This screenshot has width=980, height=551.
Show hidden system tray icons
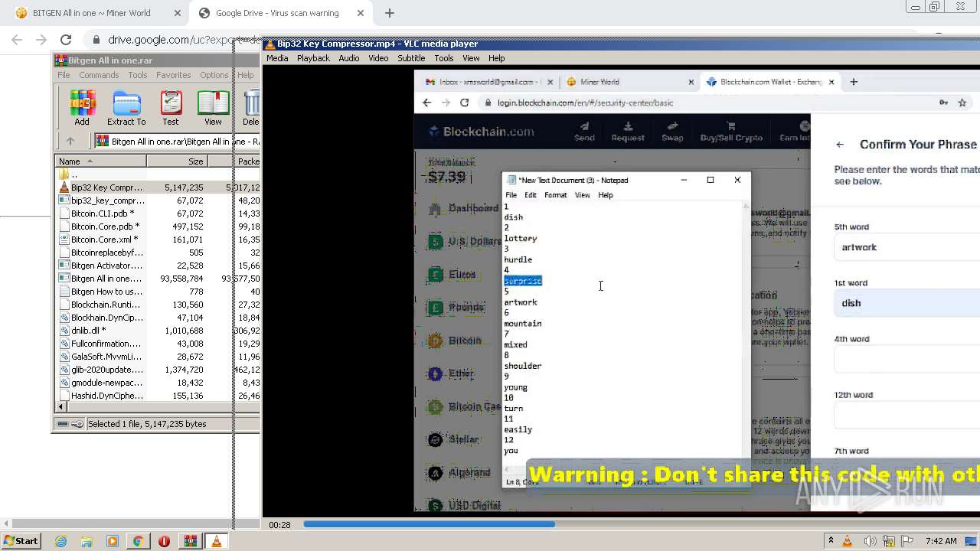[831, 541]
